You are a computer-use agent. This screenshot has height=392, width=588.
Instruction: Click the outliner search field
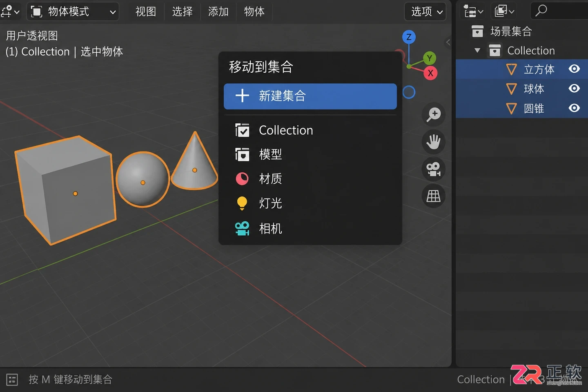(559, 11)
